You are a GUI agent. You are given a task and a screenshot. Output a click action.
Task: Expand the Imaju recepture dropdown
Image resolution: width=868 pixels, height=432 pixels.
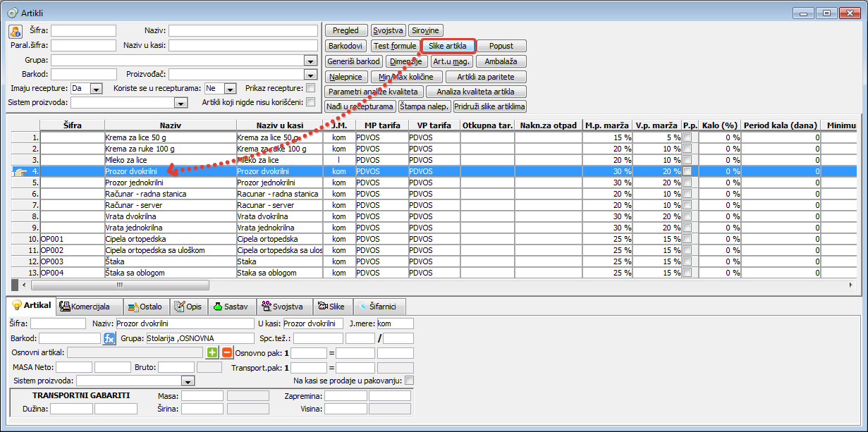(x=97, y=89)
